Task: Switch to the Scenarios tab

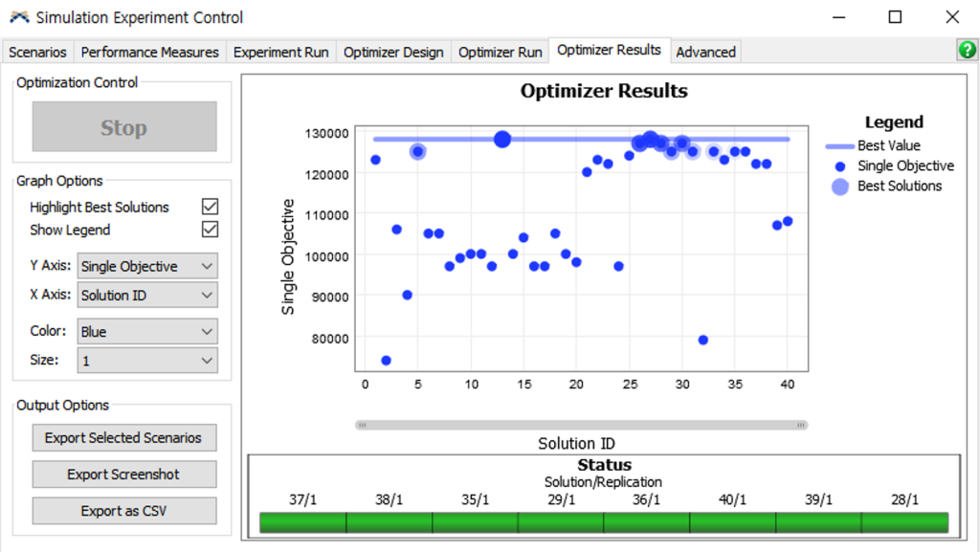Action: click(37, 52)
